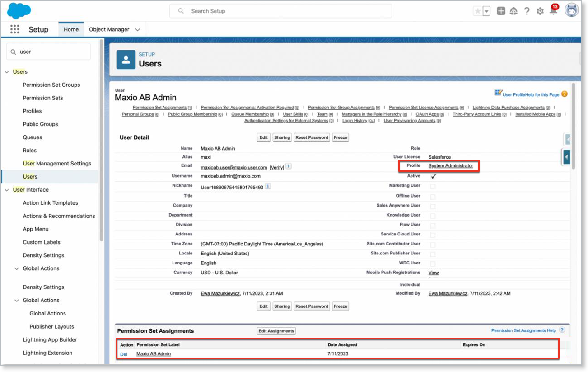588x372 pixels.
Task: Toggle the Marketing User checkbox
Action: click(x=433, y=186)
